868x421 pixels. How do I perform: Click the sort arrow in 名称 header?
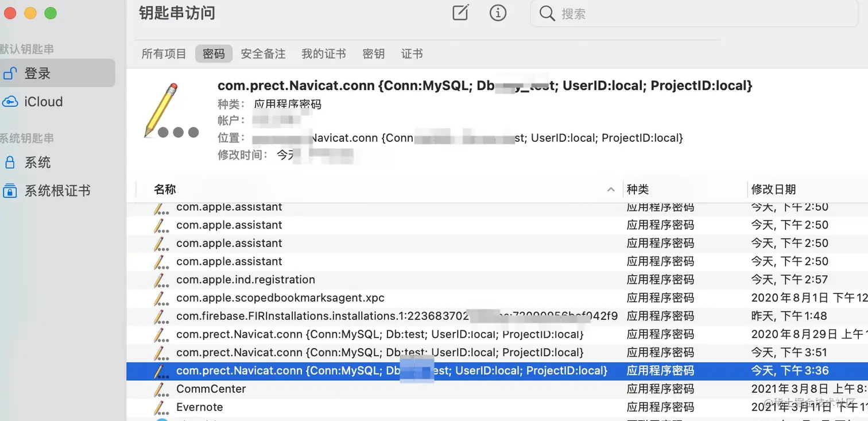(611, 189)
